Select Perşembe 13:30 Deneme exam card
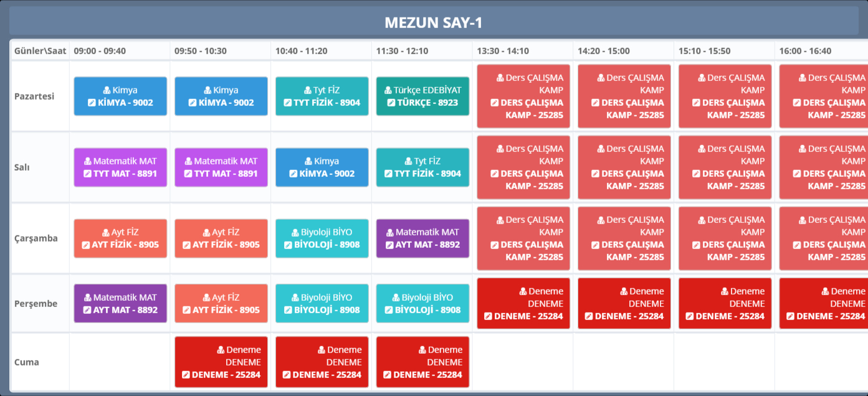The image size is (868, 396). click(523, 303)
